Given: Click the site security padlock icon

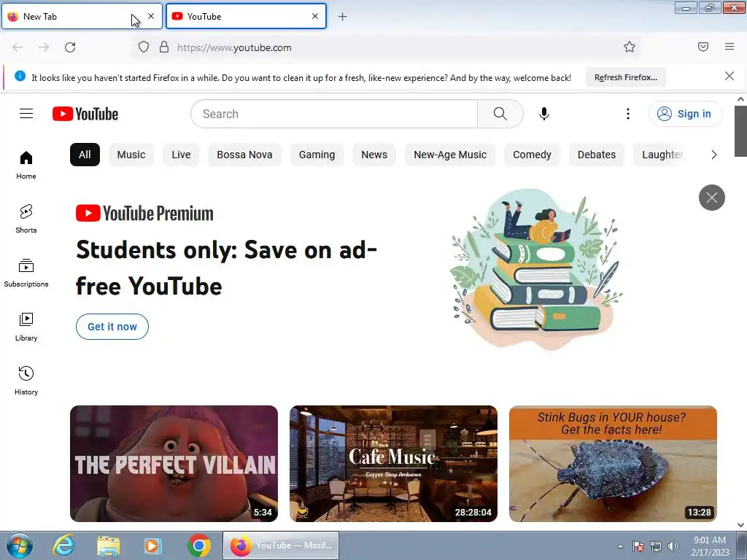Looking at the screenshot, I should coord(164,47).
